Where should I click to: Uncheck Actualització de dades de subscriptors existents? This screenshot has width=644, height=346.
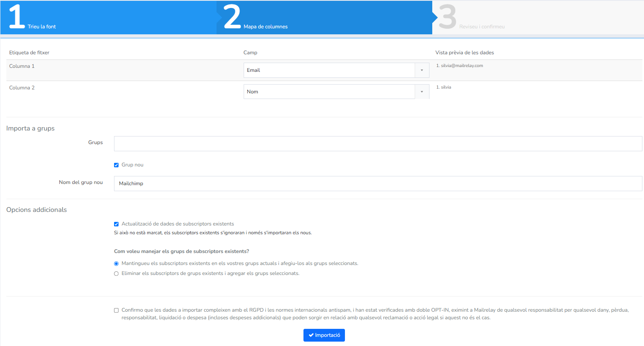(116, 224)
